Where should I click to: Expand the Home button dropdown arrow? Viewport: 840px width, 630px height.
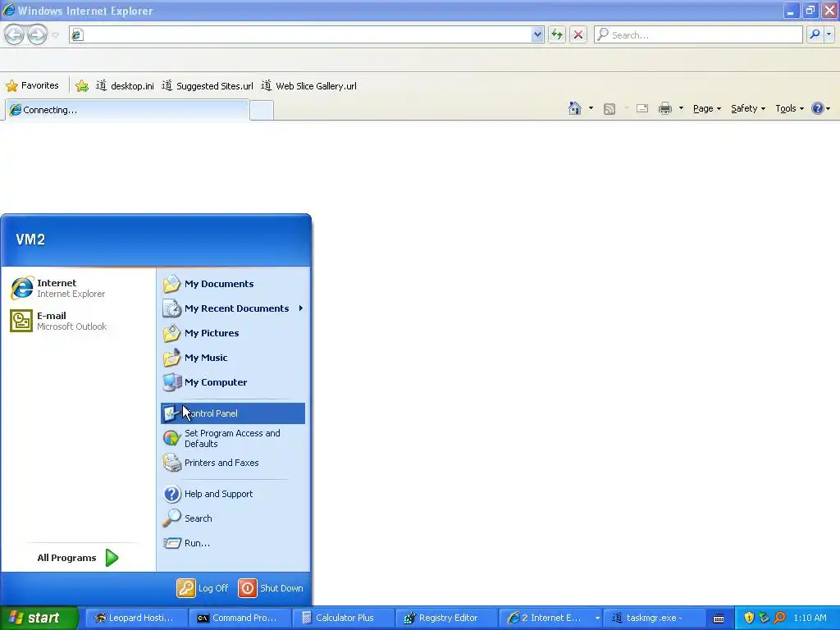point(591,108)
